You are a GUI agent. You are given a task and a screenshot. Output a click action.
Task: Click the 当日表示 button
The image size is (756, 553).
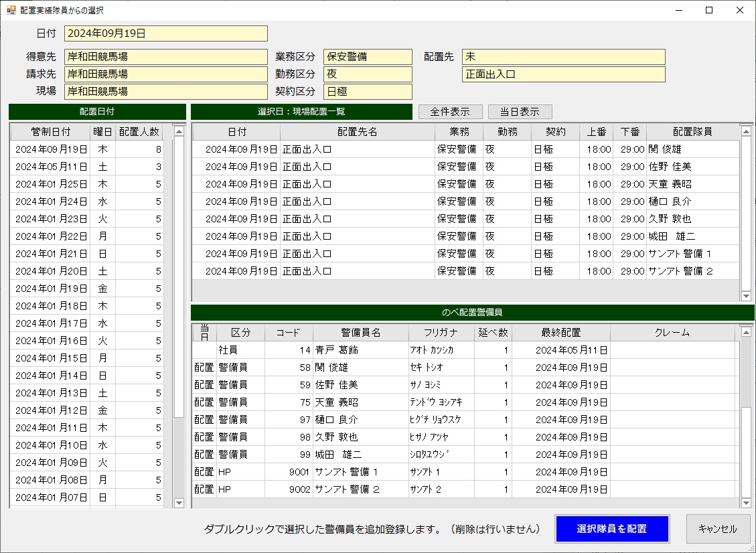click(x=520, y=112)
